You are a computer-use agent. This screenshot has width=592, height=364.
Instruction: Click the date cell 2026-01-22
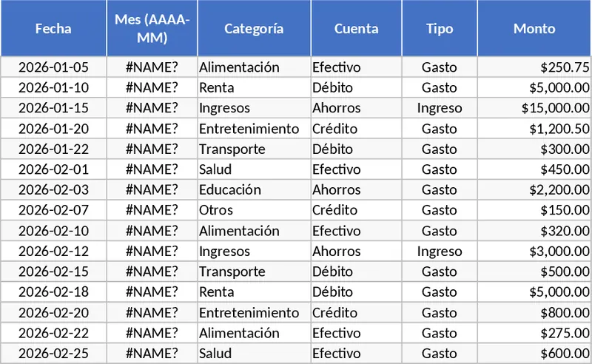tap(53, 149)
